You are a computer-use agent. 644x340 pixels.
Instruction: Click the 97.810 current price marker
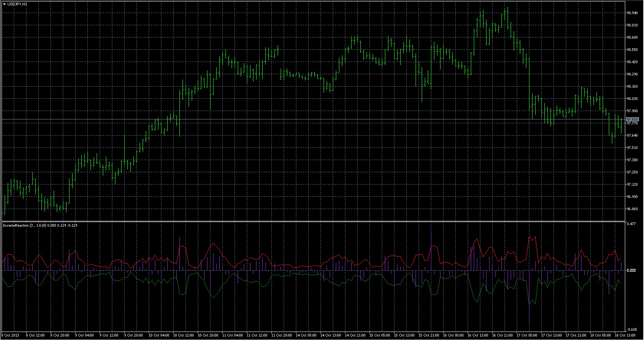tap(632, 119)
